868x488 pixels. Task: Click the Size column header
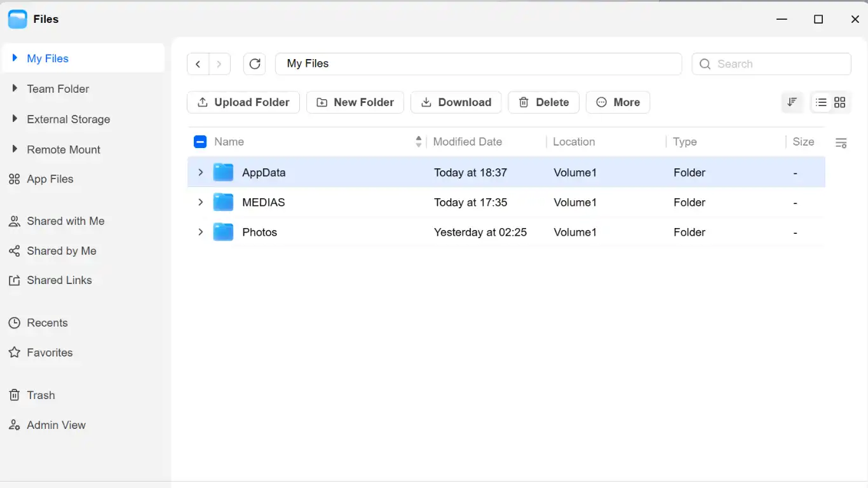803,142
